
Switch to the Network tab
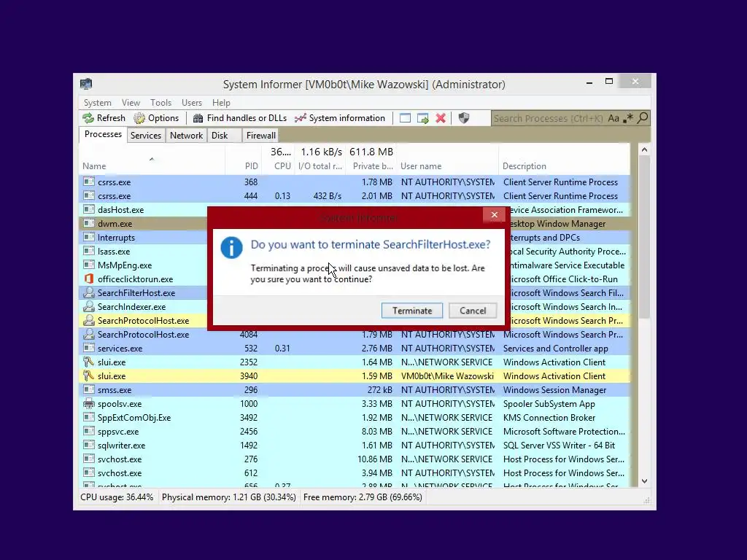tap(186, 136)
